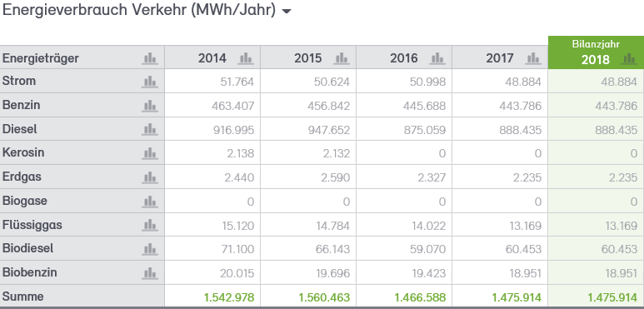This screenshot has height=309, width=644.
Task: Open chart icon for Biobenzin row
Action: (150, 273)
